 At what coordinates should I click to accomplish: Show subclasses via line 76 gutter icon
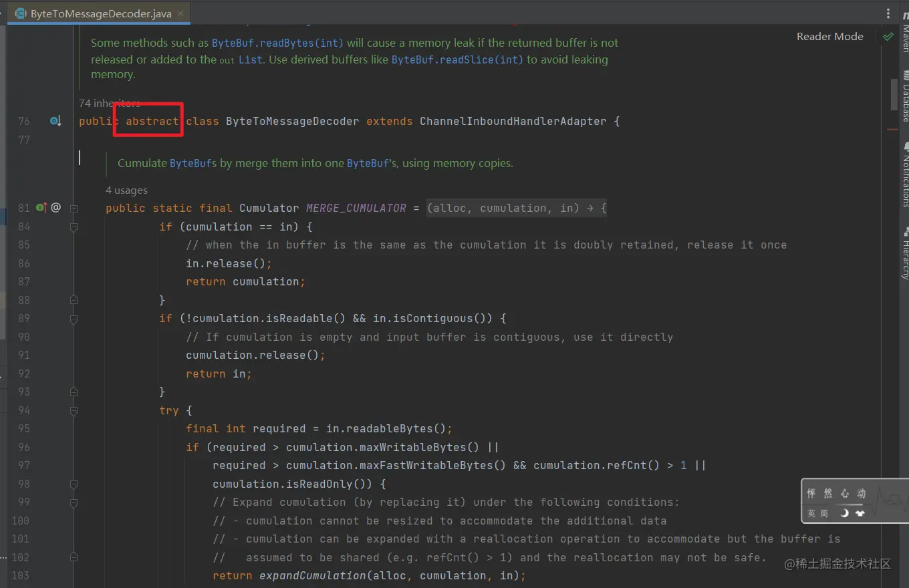coord(55,122)
